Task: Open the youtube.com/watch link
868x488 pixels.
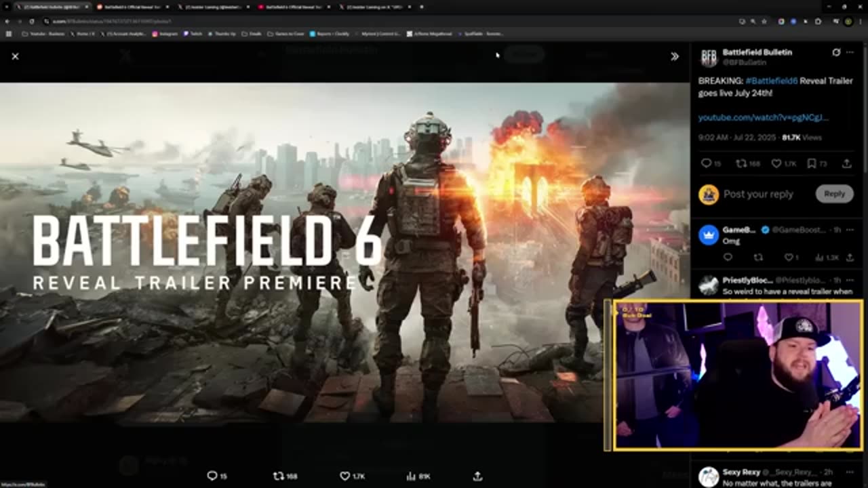Action: point(763,117)
